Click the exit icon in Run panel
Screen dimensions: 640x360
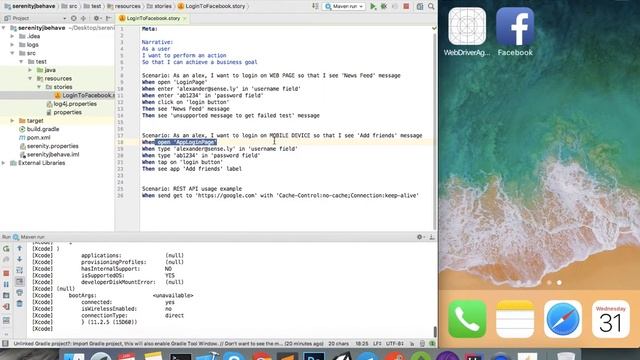tap(6, 307)
